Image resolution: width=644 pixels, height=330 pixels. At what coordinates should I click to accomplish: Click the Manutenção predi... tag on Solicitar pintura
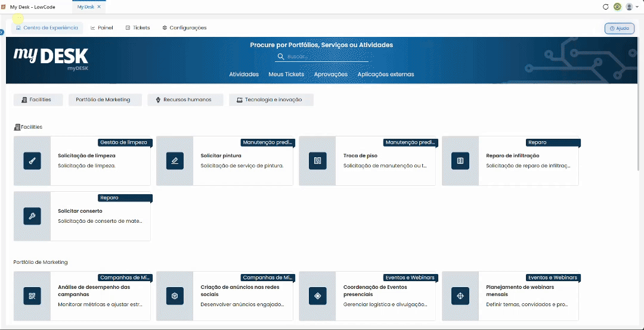(x=268, y=142)
